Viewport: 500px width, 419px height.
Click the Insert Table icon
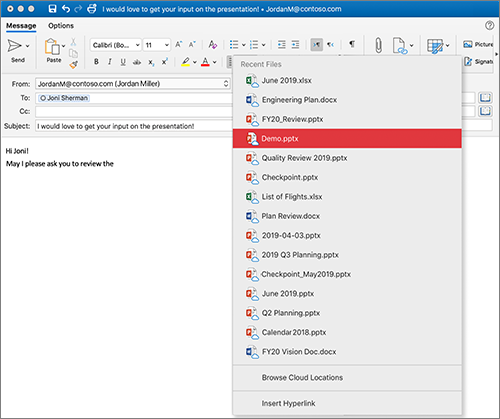[435, 46]
